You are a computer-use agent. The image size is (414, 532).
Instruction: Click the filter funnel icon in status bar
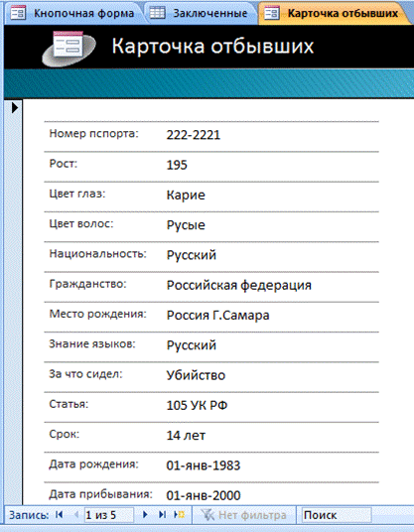[x=207, y=515]
